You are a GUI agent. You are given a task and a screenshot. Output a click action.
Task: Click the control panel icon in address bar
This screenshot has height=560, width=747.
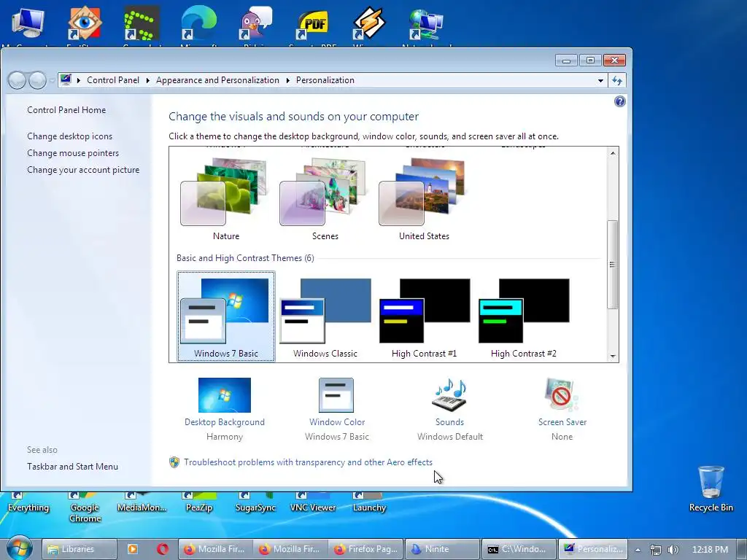[66, 79]
